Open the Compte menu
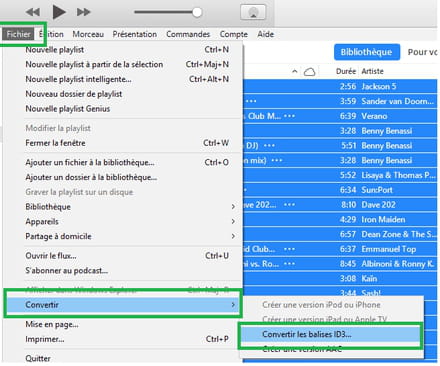440x366 pixels. pos(233,34)
